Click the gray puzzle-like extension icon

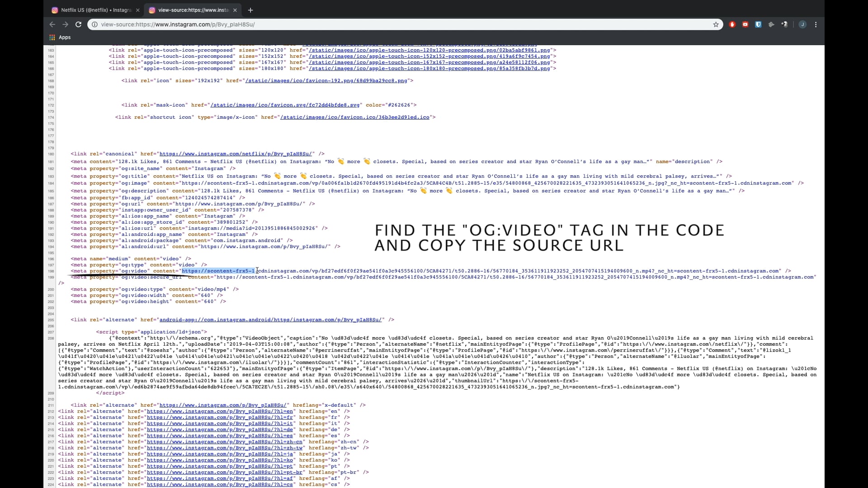[x=771, y=24]
